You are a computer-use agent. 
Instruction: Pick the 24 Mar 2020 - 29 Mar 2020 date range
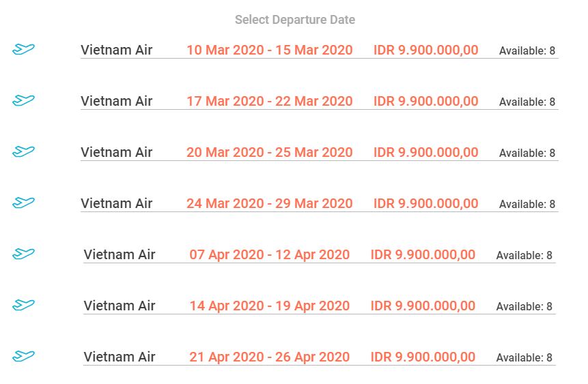[270, 203]
